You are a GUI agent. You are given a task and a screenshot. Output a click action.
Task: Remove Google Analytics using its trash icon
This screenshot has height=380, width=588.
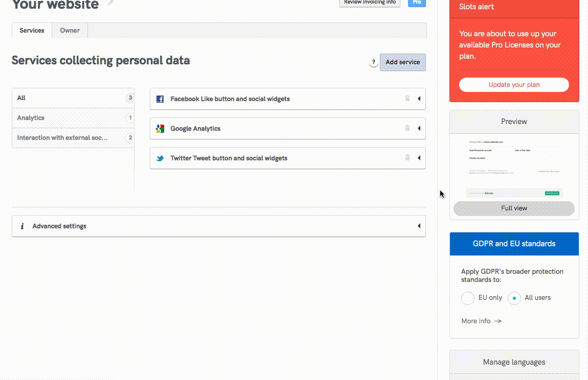(408, 128)
